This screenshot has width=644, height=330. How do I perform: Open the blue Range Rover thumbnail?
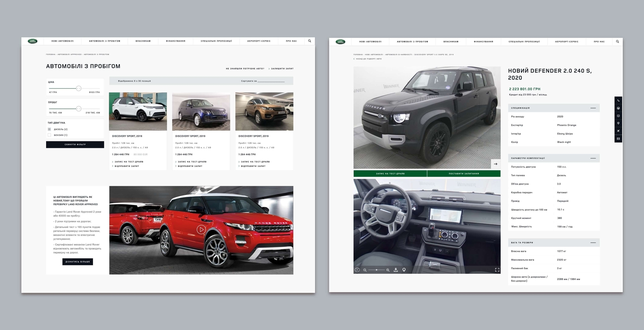pyautogui.click(x=201, y=111)
